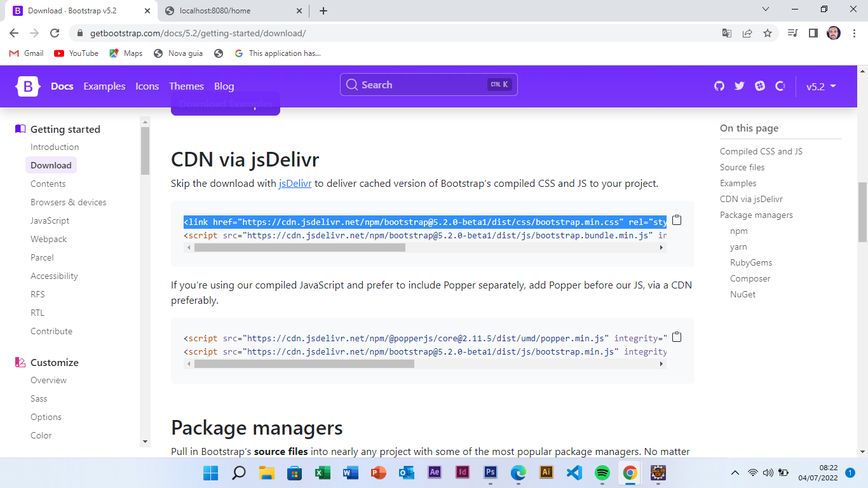Click the share page icon

click(747, 33)
